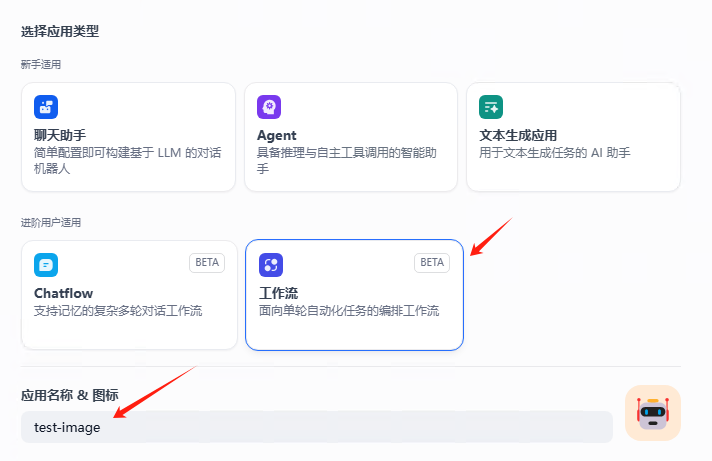Click the BETA badge on Chatflow card
Image resolution: width=712 pixels, height=461 pixels.
coord(207,263)
